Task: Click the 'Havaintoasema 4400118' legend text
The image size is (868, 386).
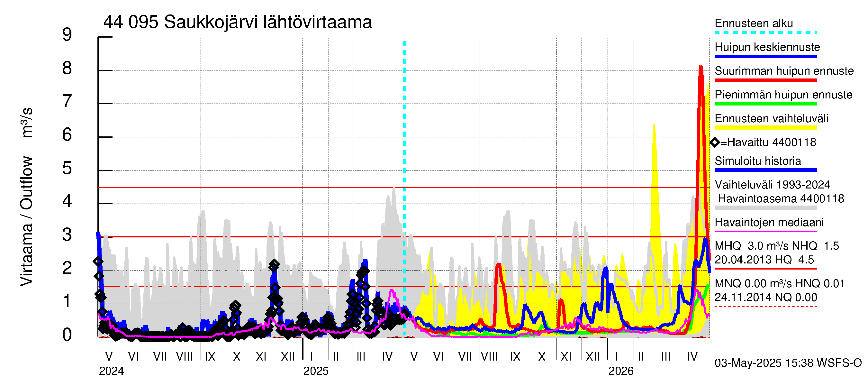Action: click(781, 198)
